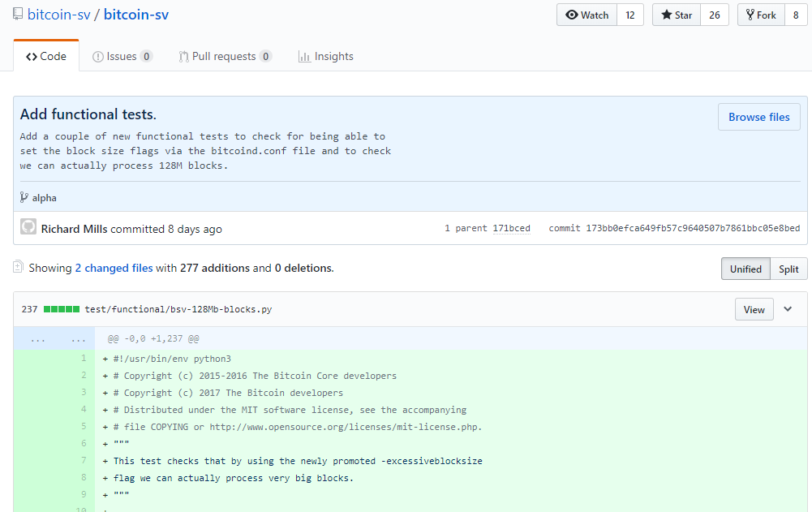812x512 pixels.
Task: Star the bitcoin-sv repository
Action: tap(677, 15)
